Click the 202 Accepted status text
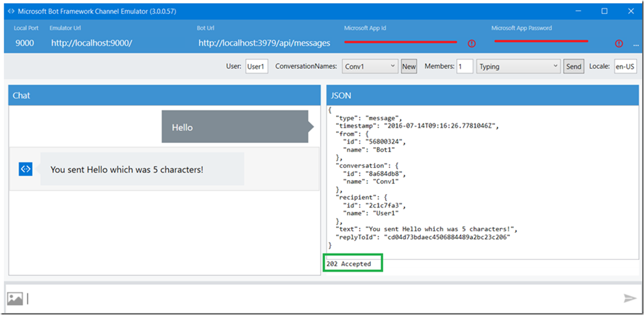The height and width of the screenshot is (315, 644). (x=349, y=264)
